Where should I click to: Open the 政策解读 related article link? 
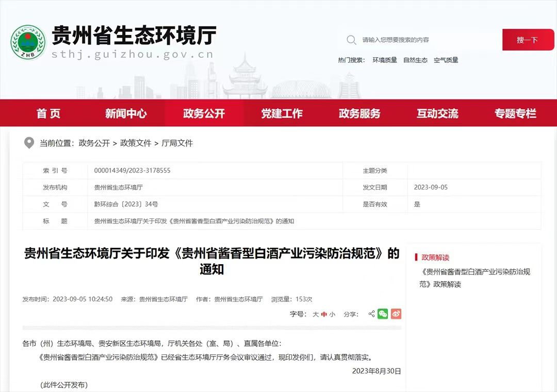coord(474,278)
